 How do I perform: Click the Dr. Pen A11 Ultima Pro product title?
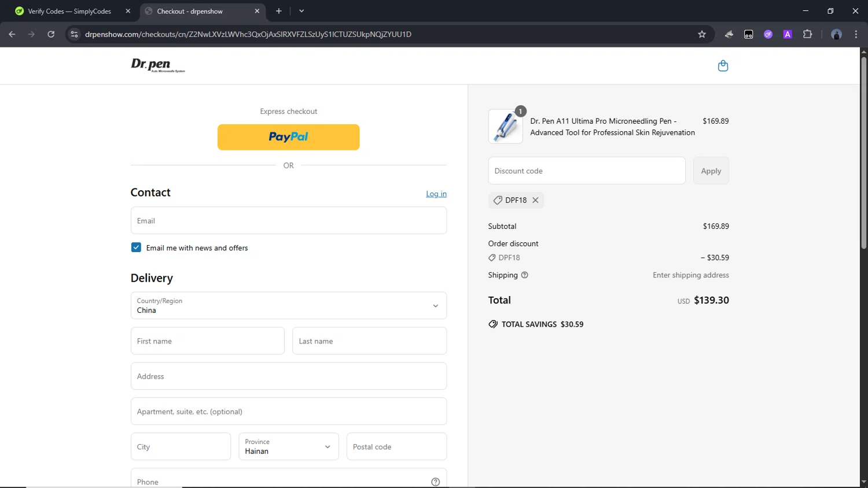[x=612, y=127]
